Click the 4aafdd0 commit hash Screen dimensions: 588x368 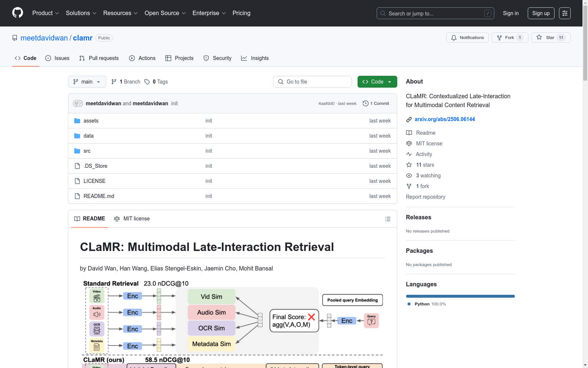point(326,103)
